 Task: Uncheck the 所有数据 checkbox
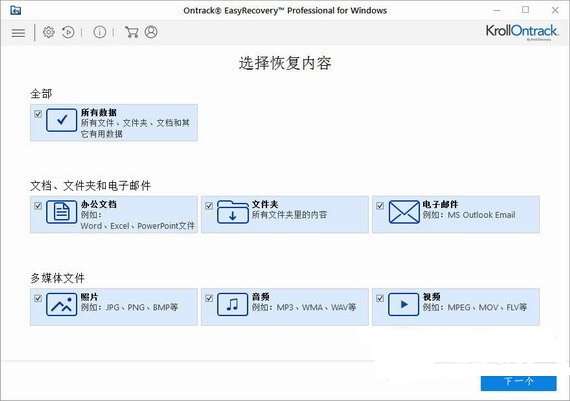(x=38, y=114)
